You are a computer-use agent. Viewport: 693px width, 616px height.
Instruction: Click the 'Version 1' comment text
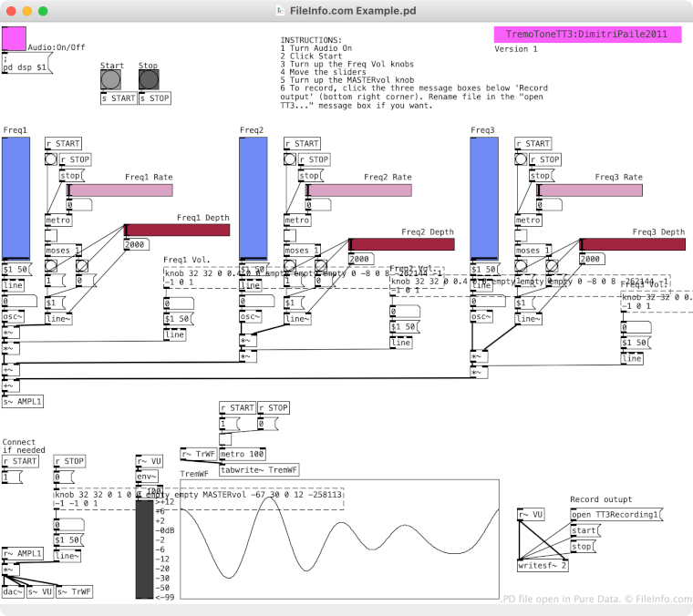[516, 49]
